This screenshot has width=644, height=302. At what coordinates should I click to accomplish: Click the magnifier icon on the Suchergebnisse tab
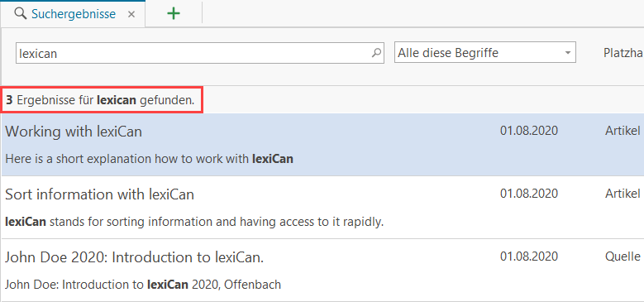20,14
